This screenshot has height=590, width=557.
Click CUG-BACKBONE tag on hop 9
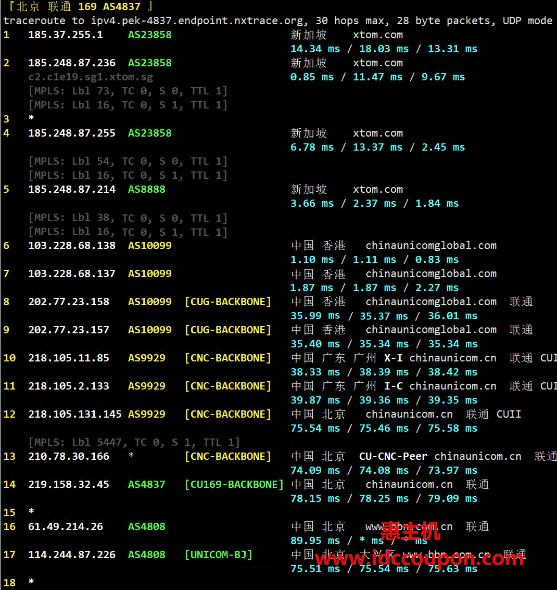(x=228, y=330)
